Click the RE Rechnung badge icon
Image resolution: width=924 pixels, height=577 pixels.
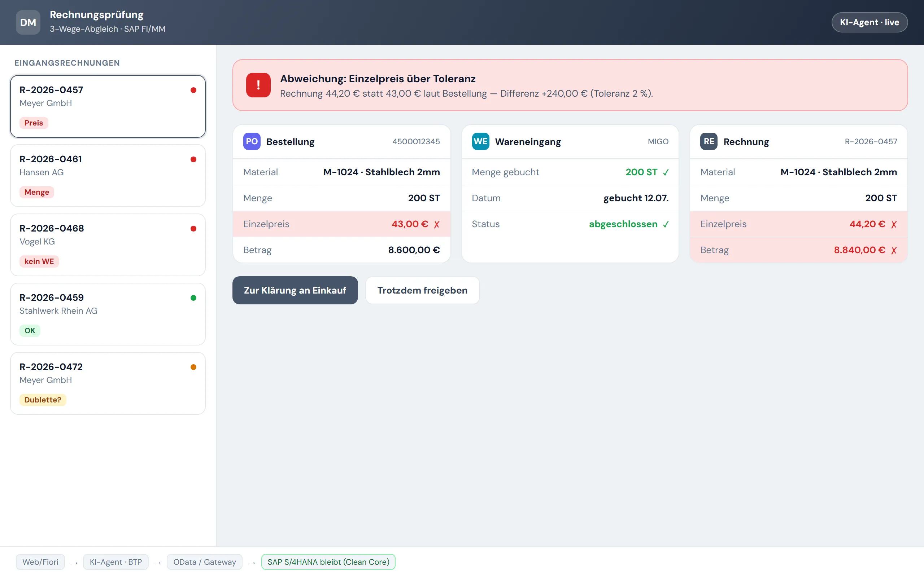point(709,141)
